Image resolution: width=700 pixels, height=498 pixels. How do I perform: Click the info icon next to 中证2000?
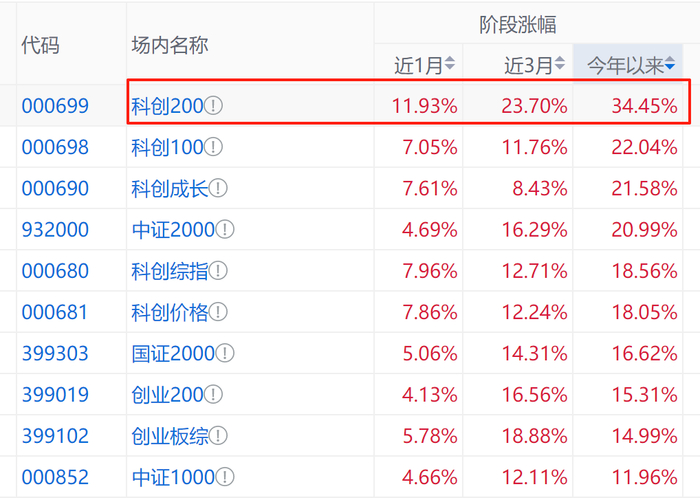[x=225, y=229]
